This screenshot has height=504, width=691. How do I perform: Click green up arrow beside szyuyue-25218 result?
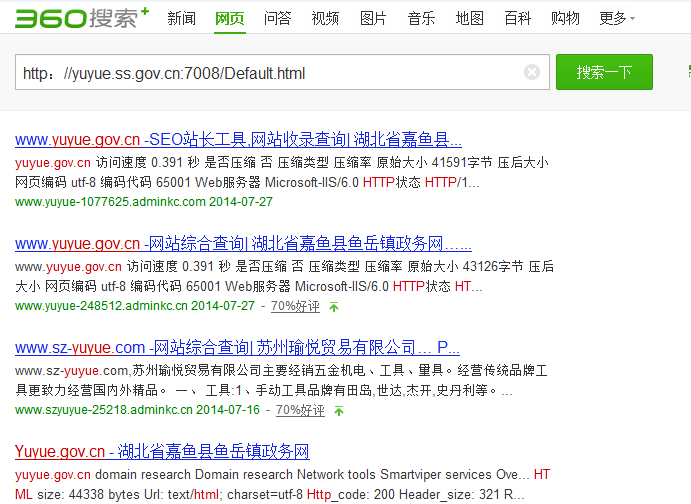tap(339, 411)
